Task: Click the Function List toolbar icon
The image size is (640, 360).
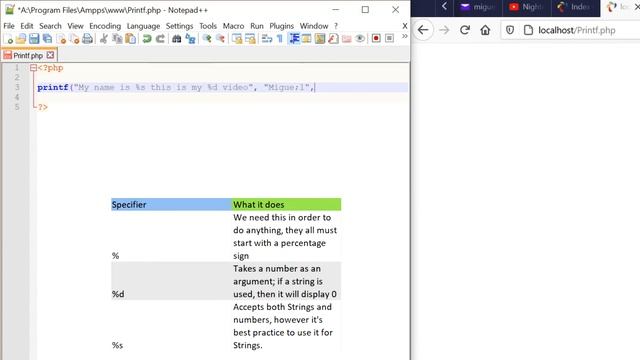Action: [x=333, y=39]
